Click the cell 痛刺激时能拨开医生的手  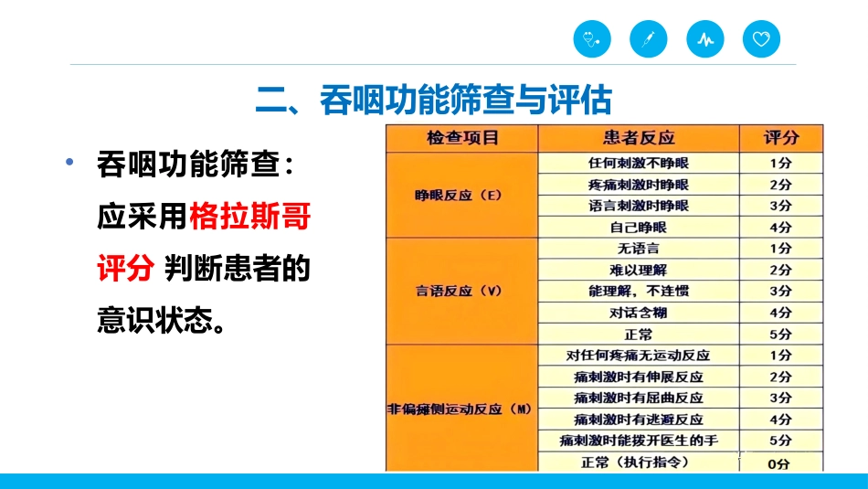(x=639, y=441)
